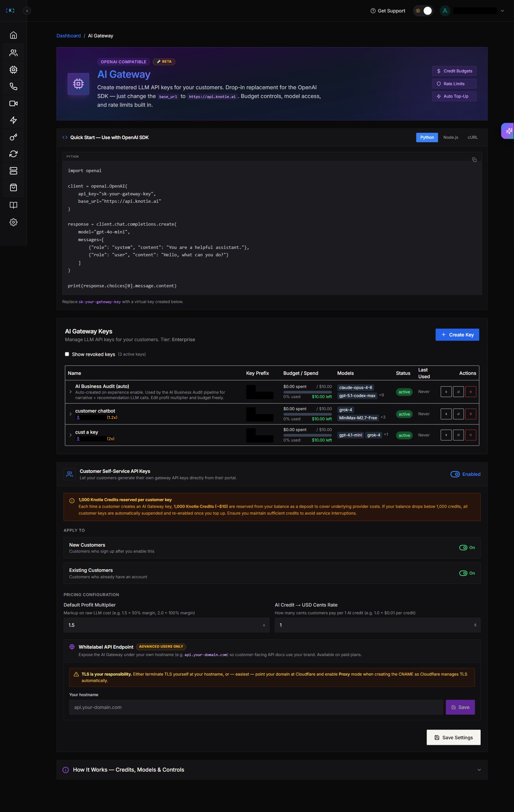Open the user account dropdown
514x812 pixels.
(502, 11)
